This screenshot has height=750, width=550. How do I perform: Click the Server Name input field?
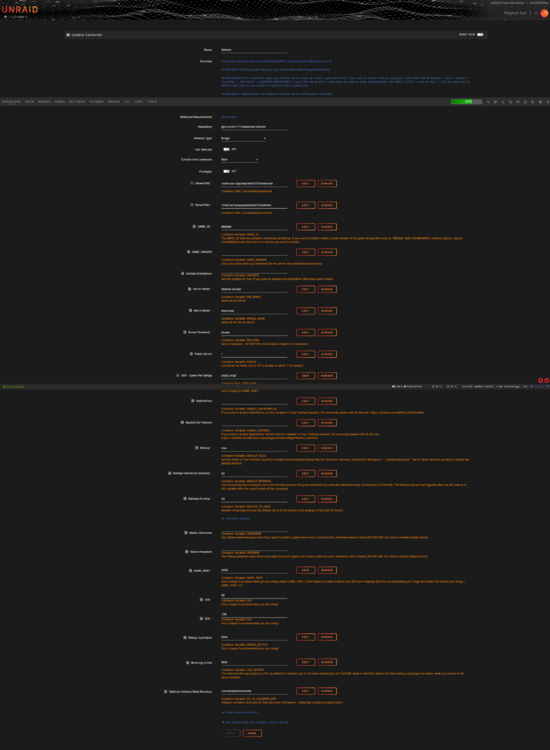coord(254,289)
